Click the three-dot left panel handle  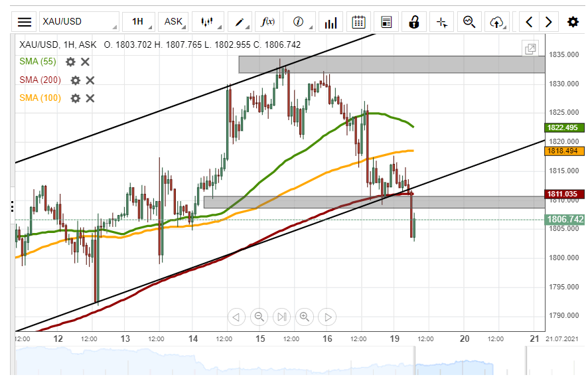[13, 207]
